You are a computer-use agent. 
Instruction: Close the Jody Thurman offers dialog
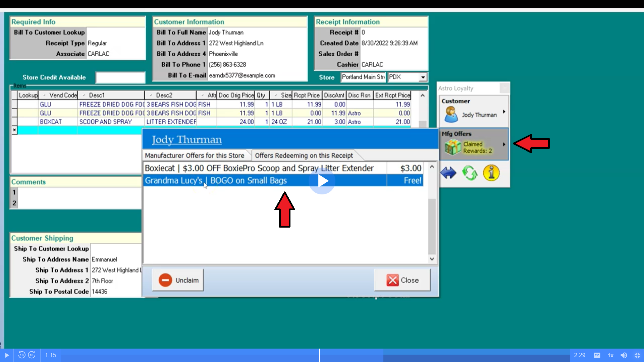click(x=402, y=280)
